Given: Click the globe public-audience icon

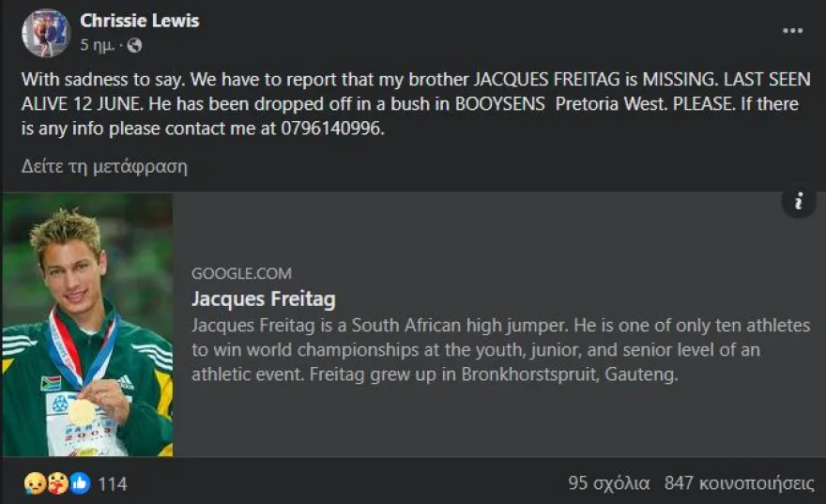Looking at the screenshot, I should 134,45.
